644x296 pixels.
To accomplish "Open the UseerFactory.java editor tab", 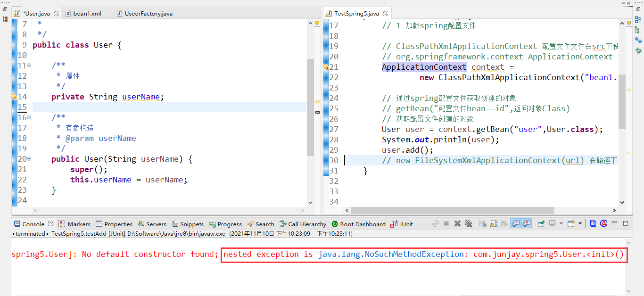I will 145,13.
